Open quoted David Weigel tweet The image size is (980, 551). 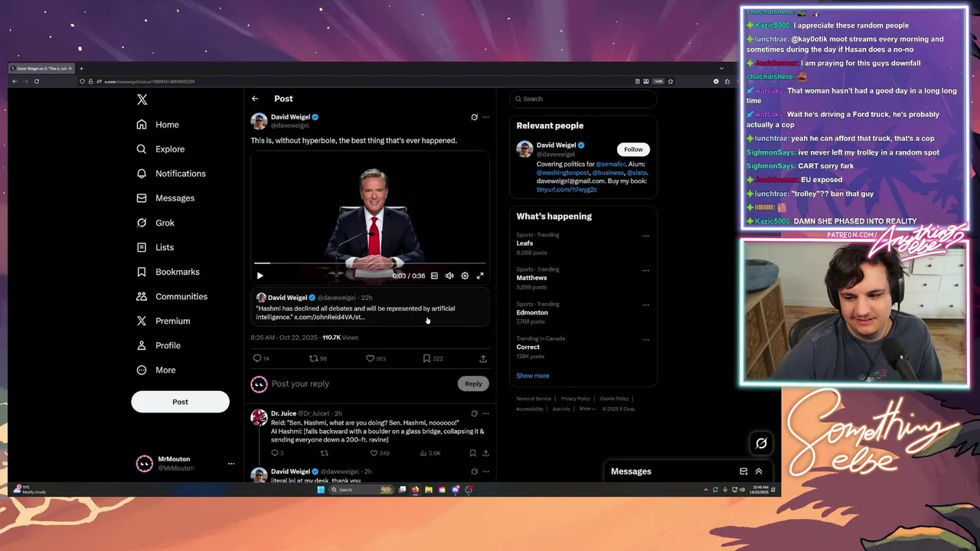370,307
